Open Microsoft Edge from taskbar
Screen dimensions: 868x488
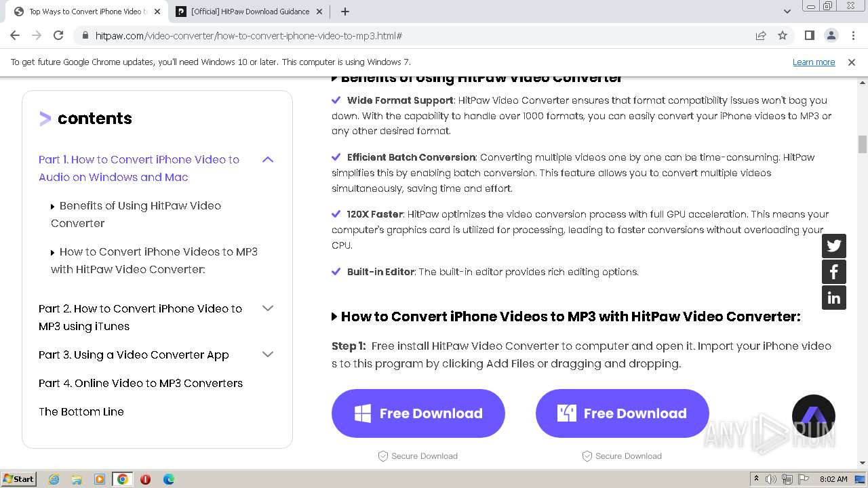(x=168, y=479)
